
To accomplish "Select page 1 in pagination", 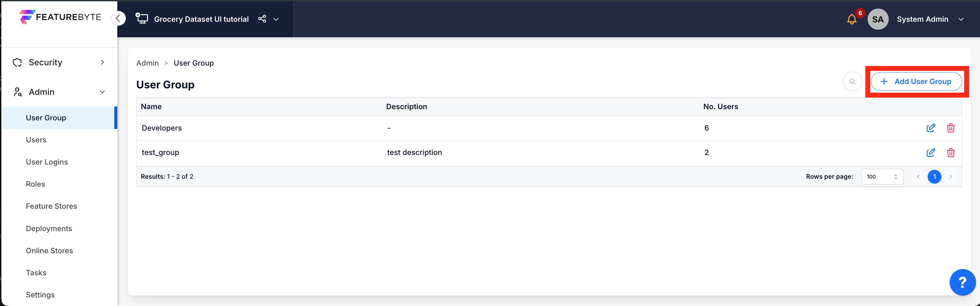I will tap(934, 177).
